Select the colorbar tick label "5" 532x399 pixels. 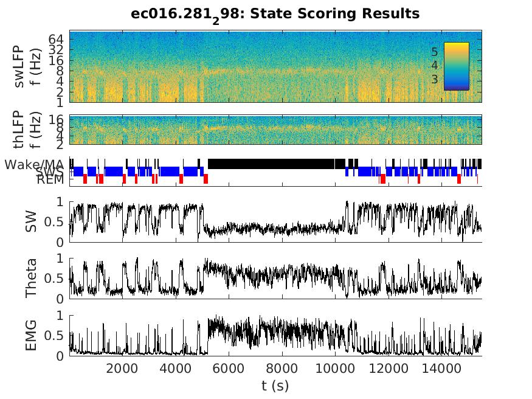(434, 52)
